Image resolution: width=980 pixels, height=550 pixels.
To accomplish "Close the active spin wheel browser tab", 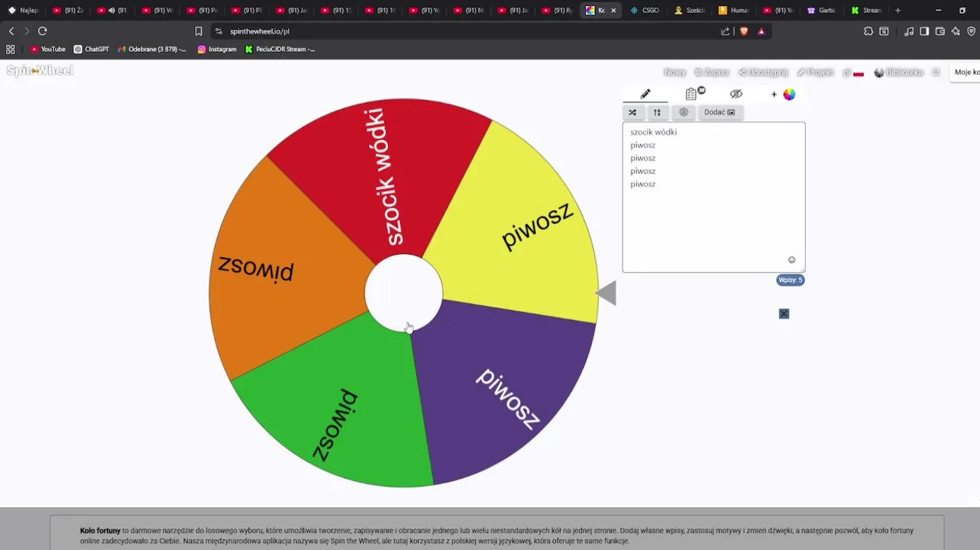I will pos(613,11).
